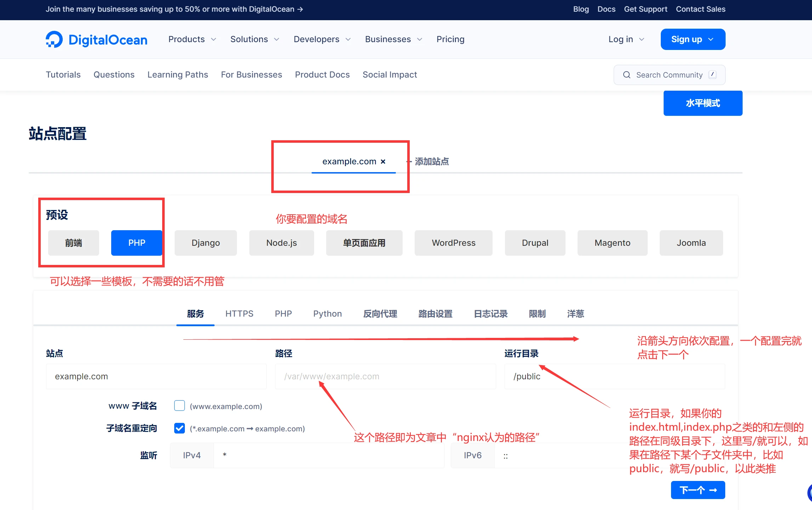Screen dimensions: 812x510
Task: Enable the www subdomain checkbox
Action: (179, 406)
